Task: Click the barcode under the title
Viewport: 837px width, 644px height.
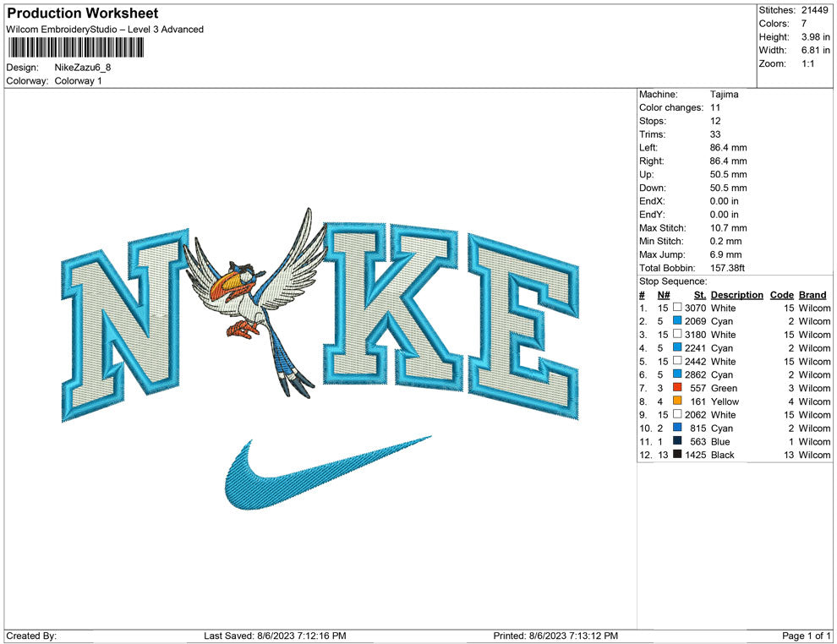Action: [x=76, y=48]
